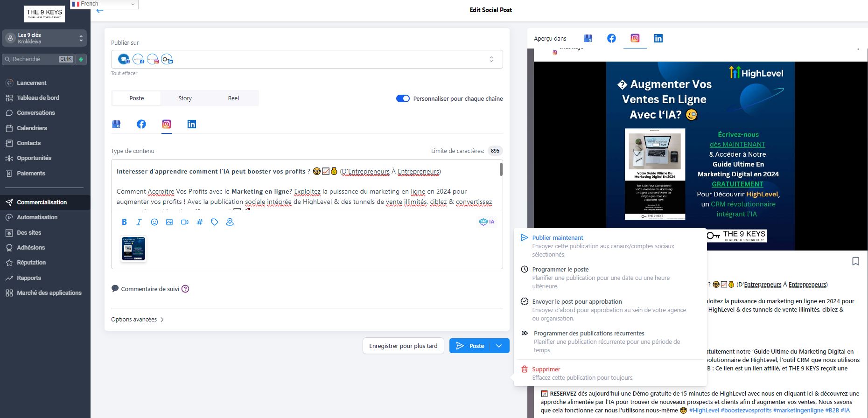The height and width of the screenshot is (418, 868).
Task: Click the green lightning quick-action icon
Action: coord(81,59)
